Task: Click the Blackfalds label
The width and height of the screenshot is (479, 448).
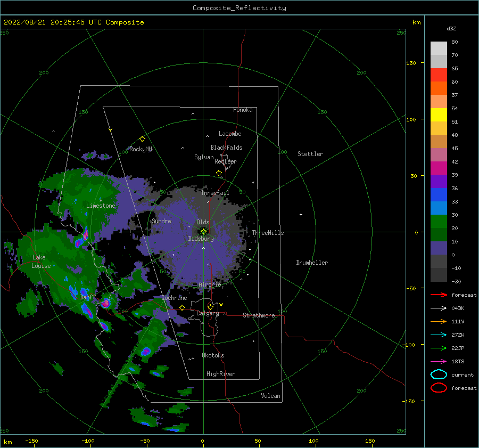Action: [x=226, y=148]
